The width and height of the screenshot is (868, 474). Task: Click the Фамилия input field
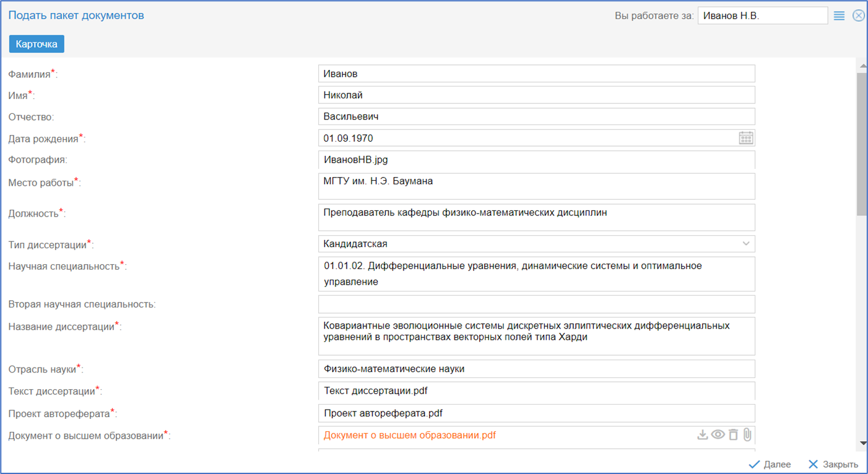pos(536,74)
